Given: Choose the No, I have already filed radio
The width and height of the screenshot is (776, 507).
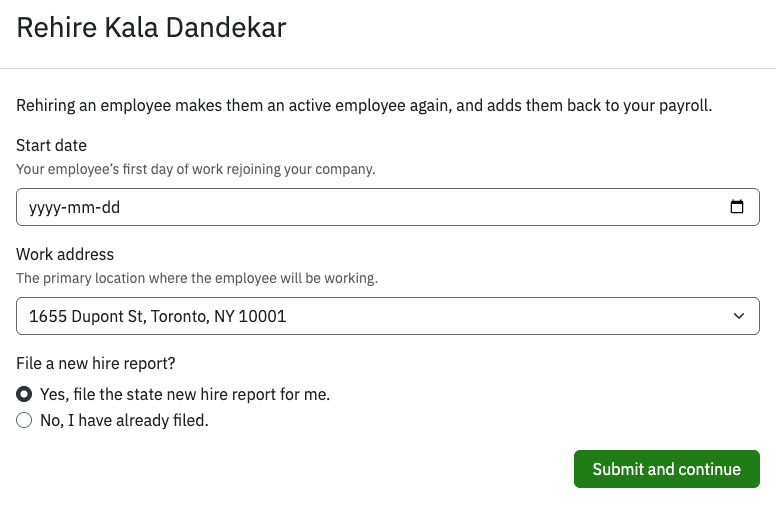Looking at the screenshot, I should coord(24,421).
